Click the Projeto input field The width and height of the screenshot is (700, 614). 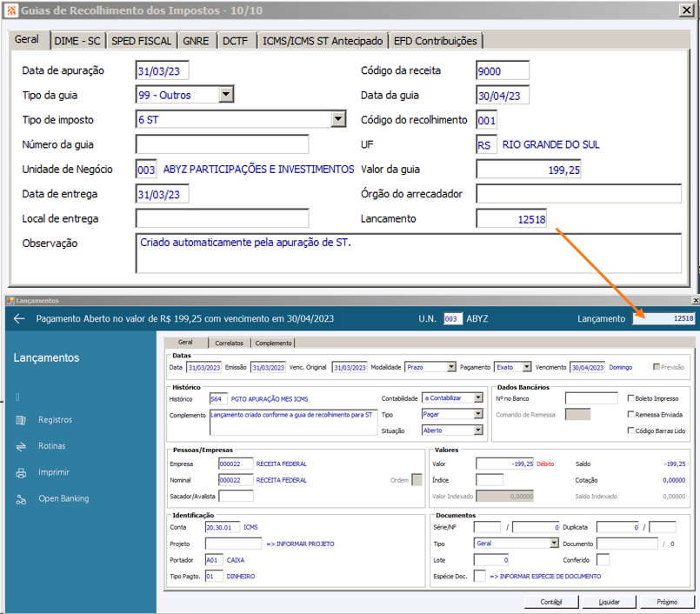click(x=234, y=544)
